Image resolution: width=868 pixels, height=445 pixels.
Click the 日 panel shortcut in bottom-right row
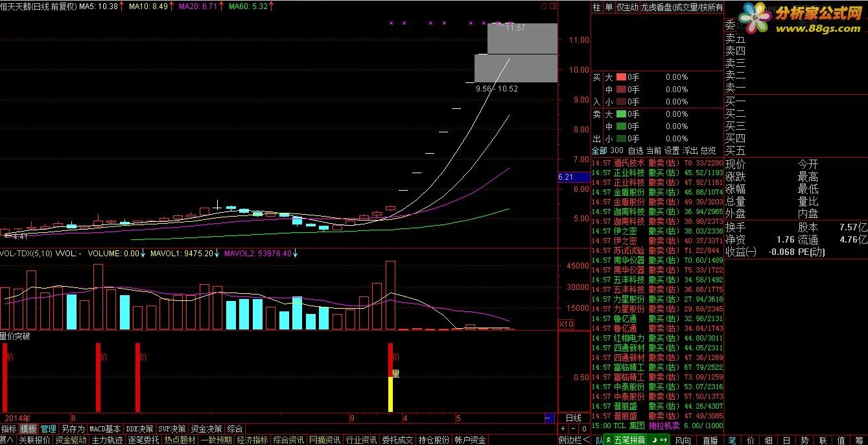point(786,440)
